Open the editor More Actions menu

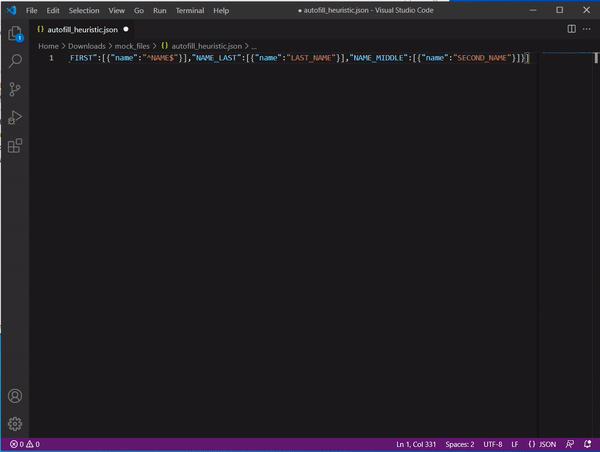tap(586, 29)
